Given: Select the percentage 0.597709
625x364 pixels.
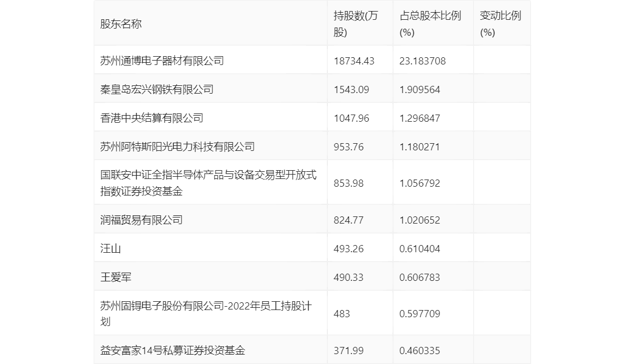Looking at the screenshot, I should tap(420, 314).
